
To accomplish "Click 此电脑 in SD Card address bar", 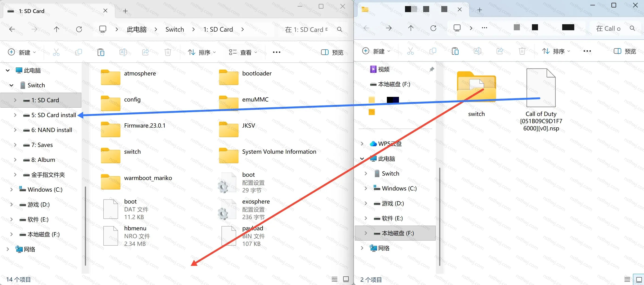I will (x=136, y=29).
